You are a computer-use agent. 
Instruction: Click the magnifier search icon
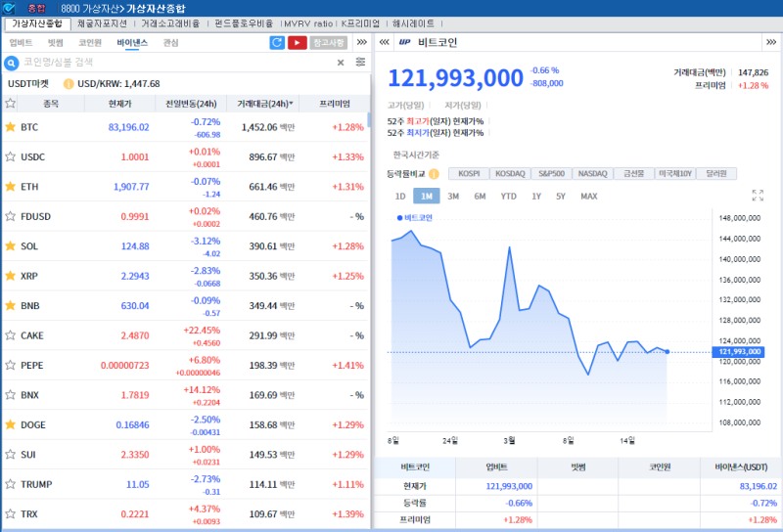[x=12, y=63]
